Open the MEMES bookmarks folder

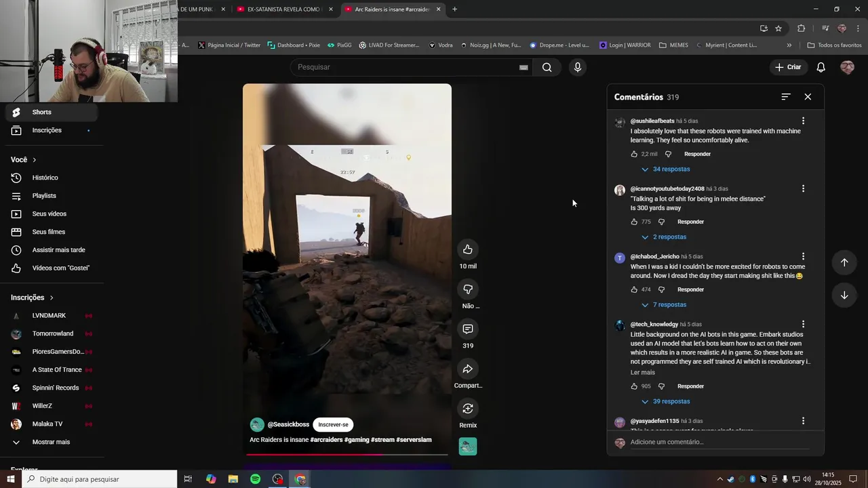click(673, 45)
